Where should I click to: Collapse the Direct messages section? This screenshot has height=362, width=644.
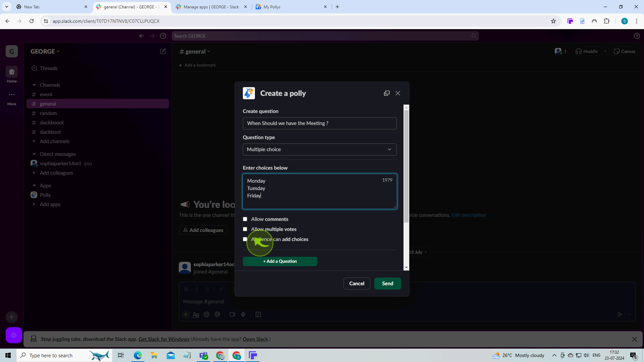(34, 154)
